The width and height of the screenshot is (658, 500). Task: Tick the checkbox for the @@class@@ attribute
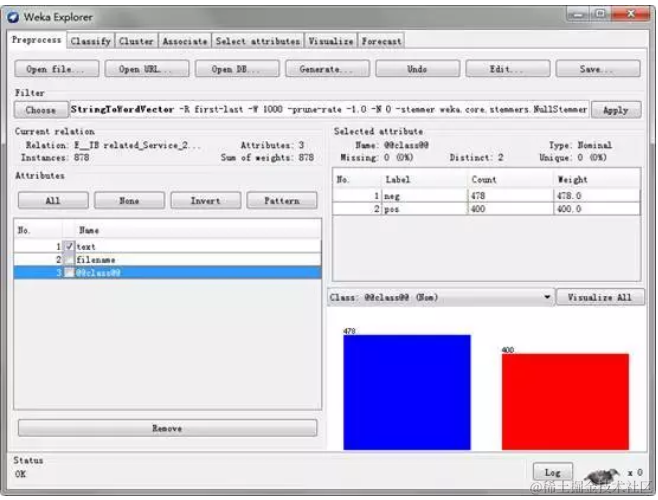coord(69,273)
